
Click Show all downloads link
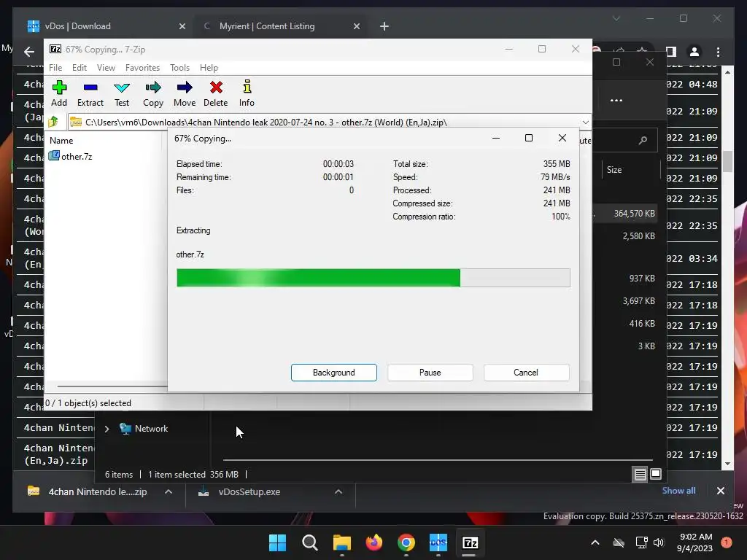678,491
